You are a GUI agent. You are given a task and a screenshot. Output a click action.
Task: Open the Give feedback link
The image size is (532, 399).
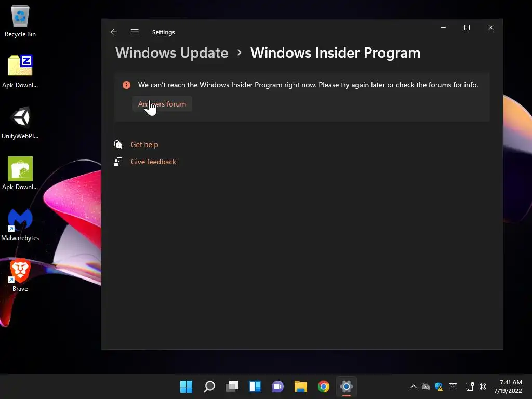click(x=153, y=162)
